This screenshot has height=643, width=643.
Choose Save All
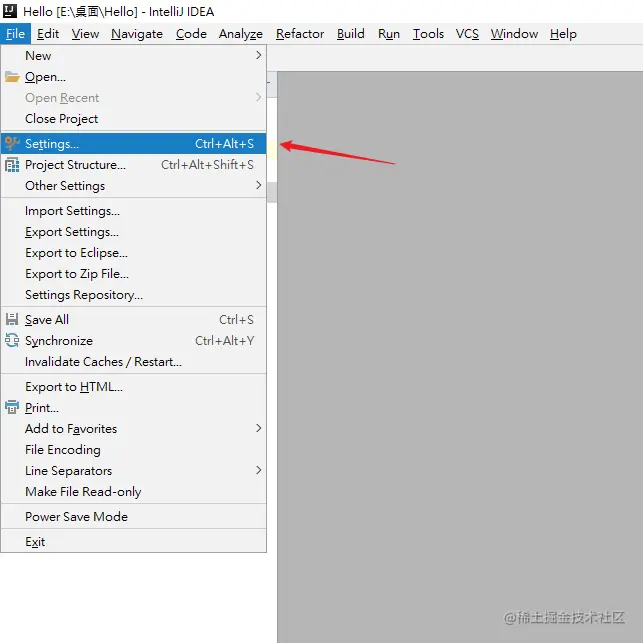[x=134, y=319]
